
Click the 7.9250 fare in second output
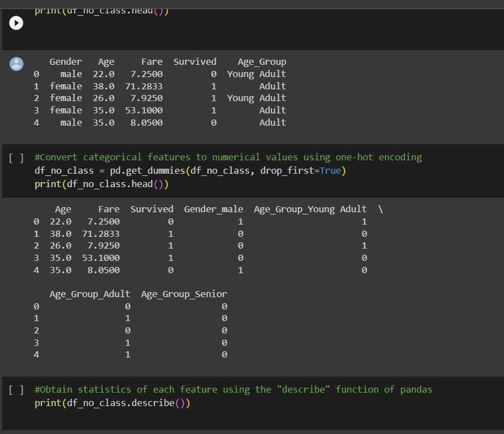103,246
